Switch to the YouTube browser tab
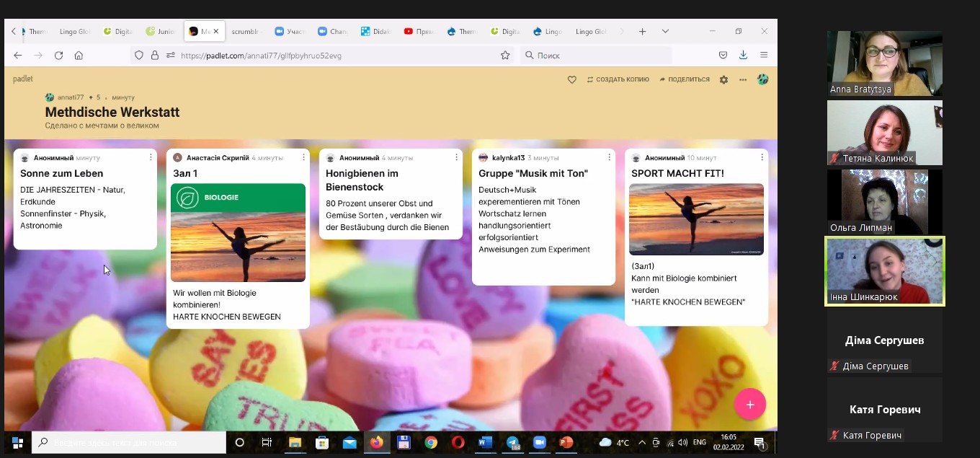The width and height of the screenshot is (980, 458). coord(418,32)
